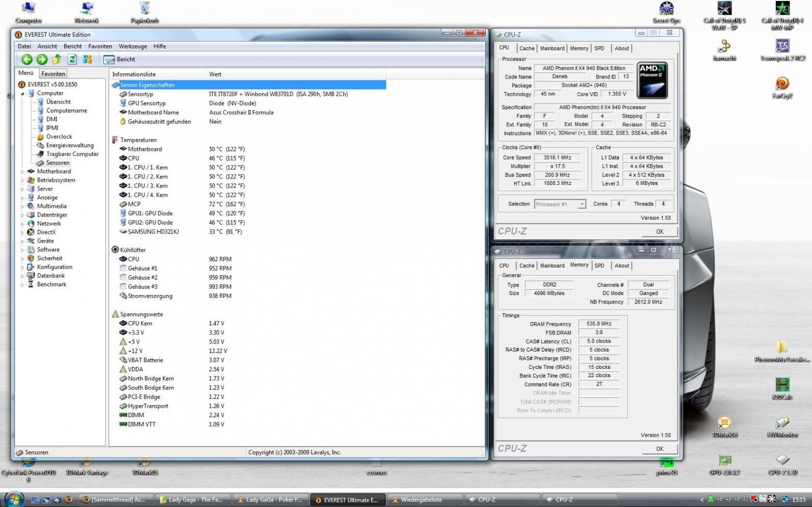
Task: Click the Refresh icon in EVEREST toolbar
Action: pos(72,59)
